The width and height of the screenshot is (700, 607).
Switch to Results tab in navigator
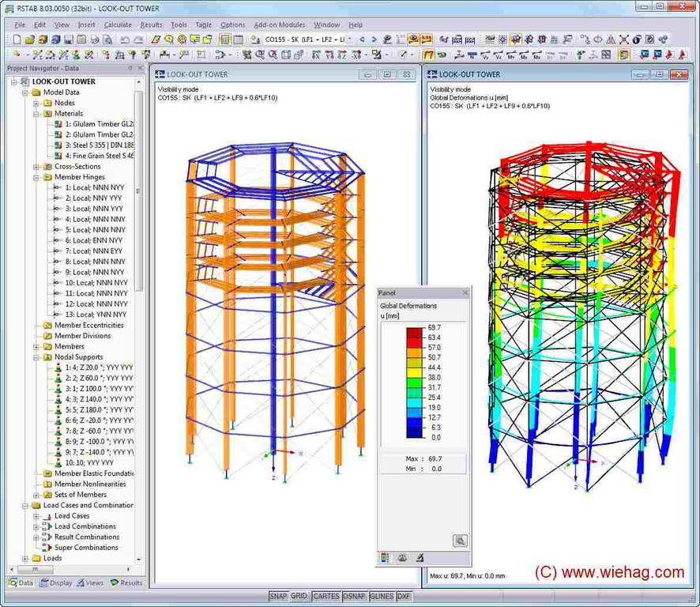pos(126,582)
